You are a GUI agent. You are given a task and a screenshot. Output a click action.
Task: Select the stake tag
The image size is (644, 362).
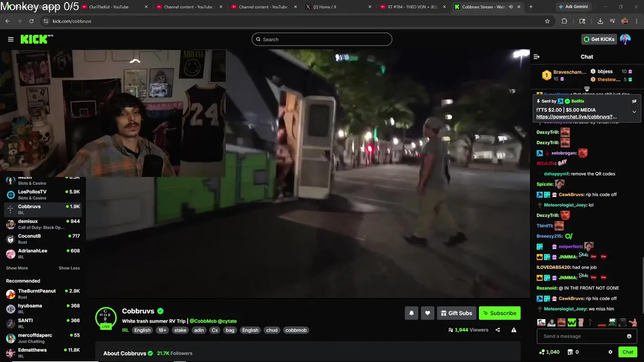(180, 330)
